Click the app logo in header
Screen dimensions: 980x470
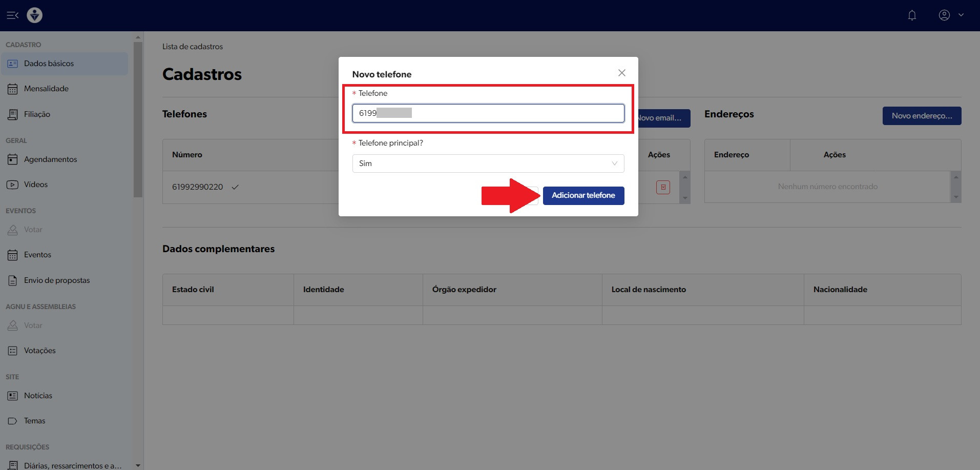34,15
